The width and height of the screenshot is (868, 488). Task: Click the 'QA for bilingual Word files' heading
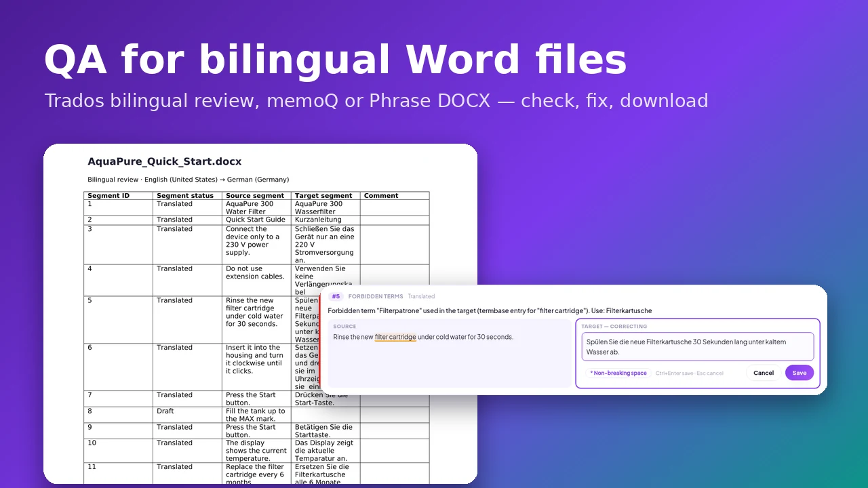[335, 60]
